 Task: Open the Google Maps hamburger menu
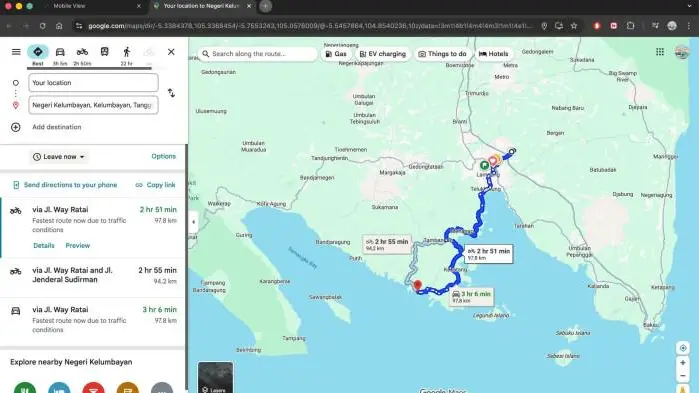pyautogui.click(x=16, y=52)
